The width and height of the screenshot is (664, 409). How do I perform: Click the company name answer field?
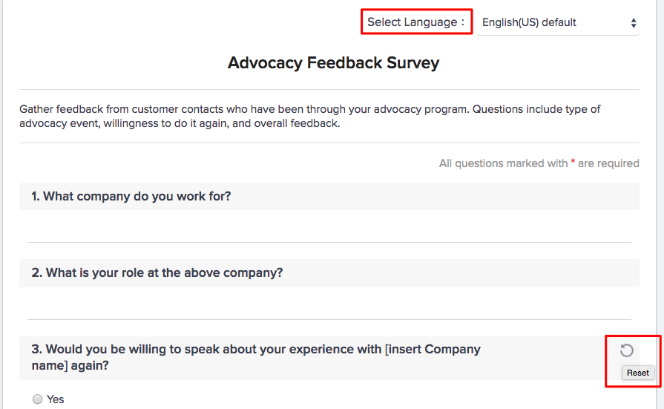pyautogui.click(x=329, y=229)
